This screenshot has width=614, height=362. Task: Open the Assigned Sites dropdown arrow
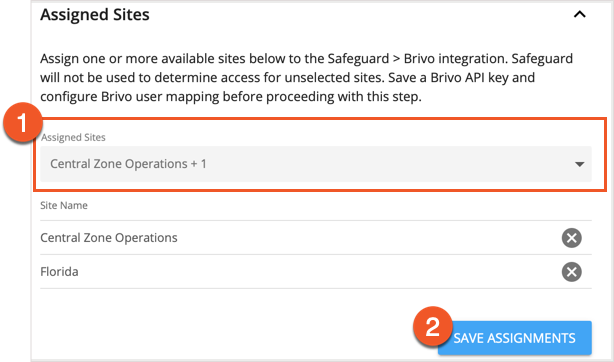pos(580,164)
